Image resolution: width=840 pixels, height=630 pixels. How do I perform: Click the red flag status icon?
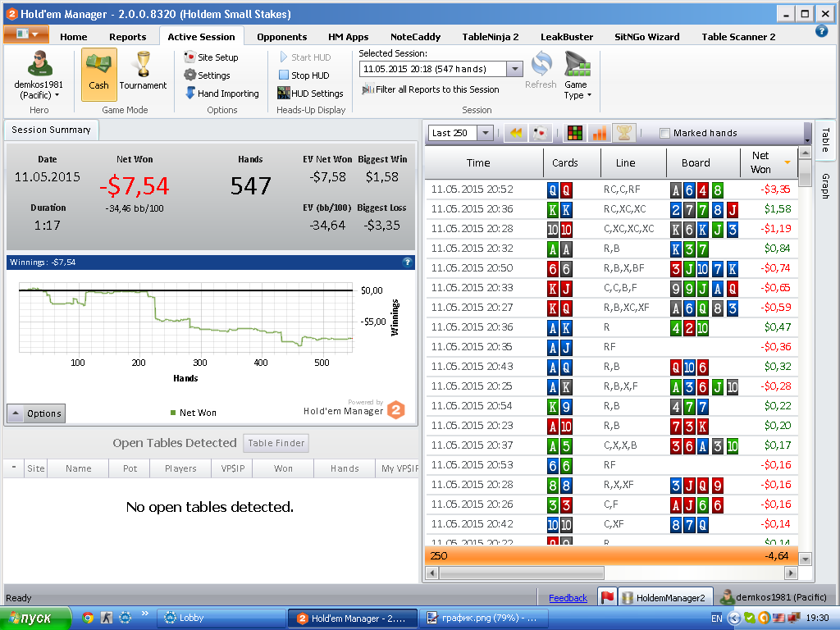coord(607,597)
